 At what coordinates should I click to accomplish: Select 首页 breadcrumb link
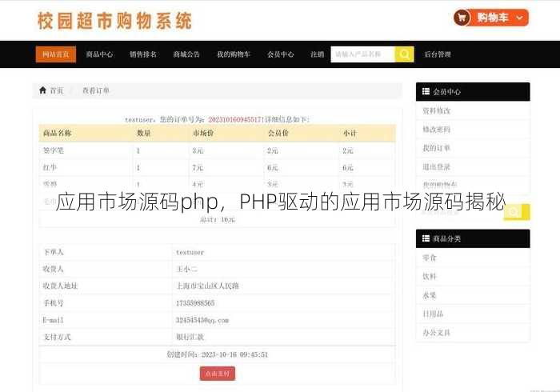57,90
